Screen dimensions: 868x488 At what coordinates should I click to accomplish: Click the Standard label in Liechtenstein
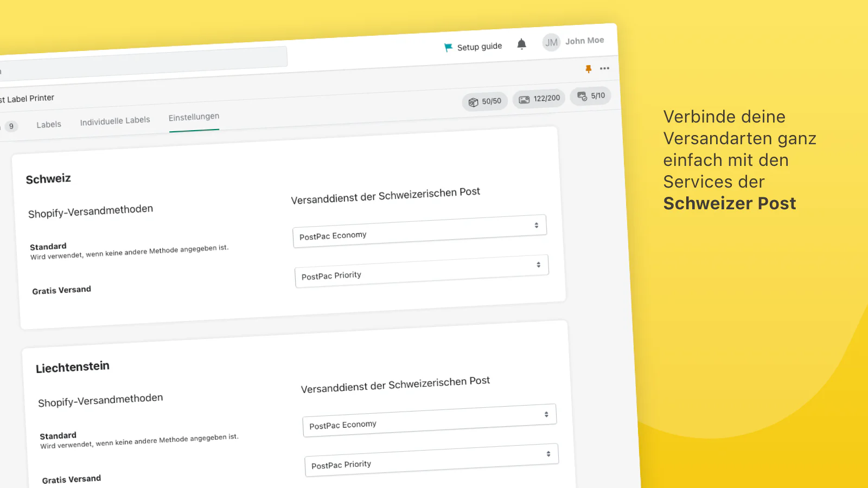pos(58,436)
